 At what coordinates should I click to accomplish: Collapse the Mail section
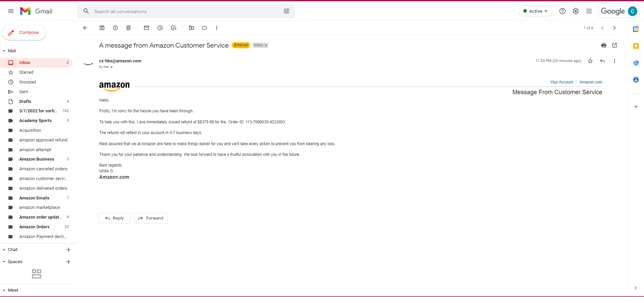point(4,51)
